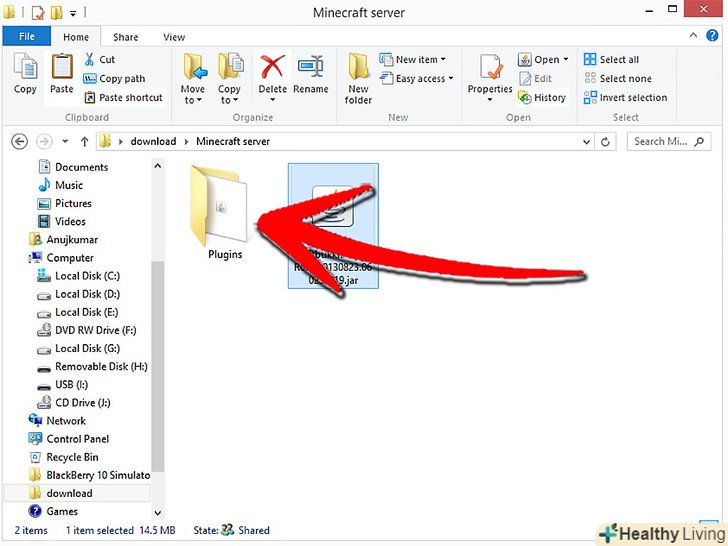The image size is (728, 546).
Task: Click Select all in the ribbon
Action: coord(611,59)
